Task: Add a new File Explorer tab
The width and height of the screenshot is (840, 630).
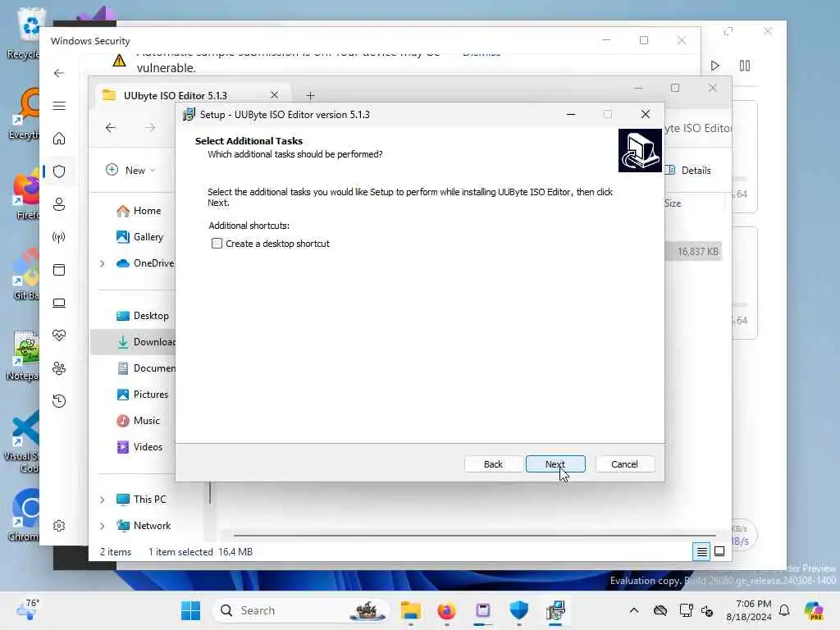Action: [310, 95]
